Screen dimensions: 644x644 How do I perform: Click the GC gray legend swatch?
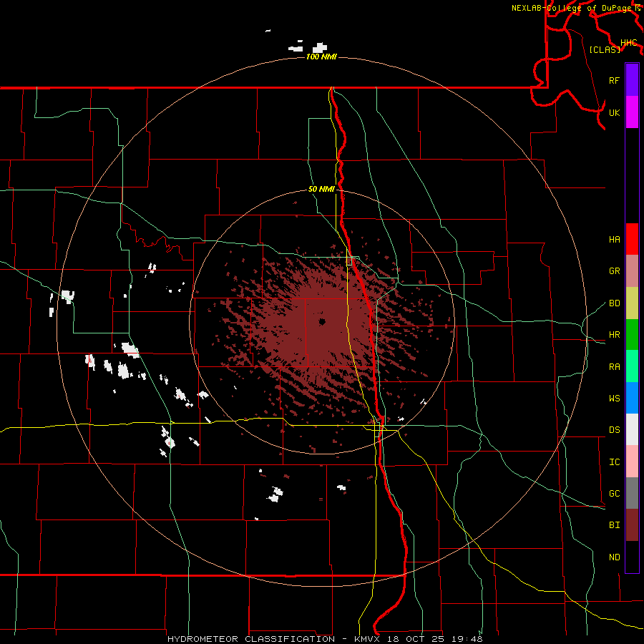632,493
